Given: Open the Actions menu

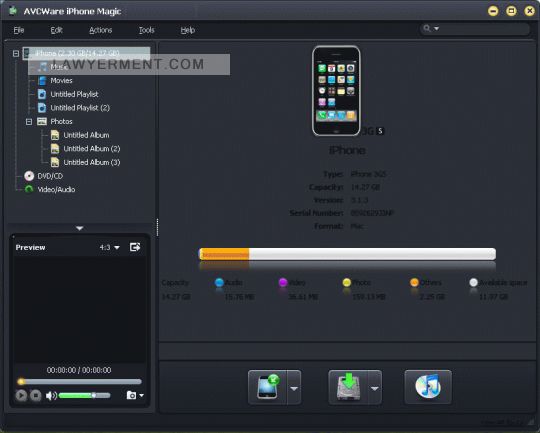Looking at the screenshot, I should (x=101, y=30).
